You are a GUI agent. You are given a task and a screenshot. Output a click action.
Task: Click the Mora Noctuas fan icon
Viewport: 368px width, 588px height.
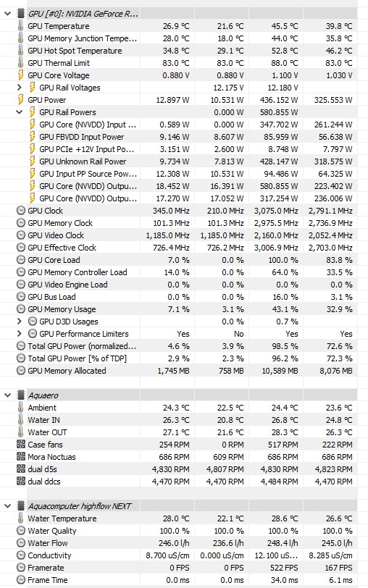pos(21,457)
